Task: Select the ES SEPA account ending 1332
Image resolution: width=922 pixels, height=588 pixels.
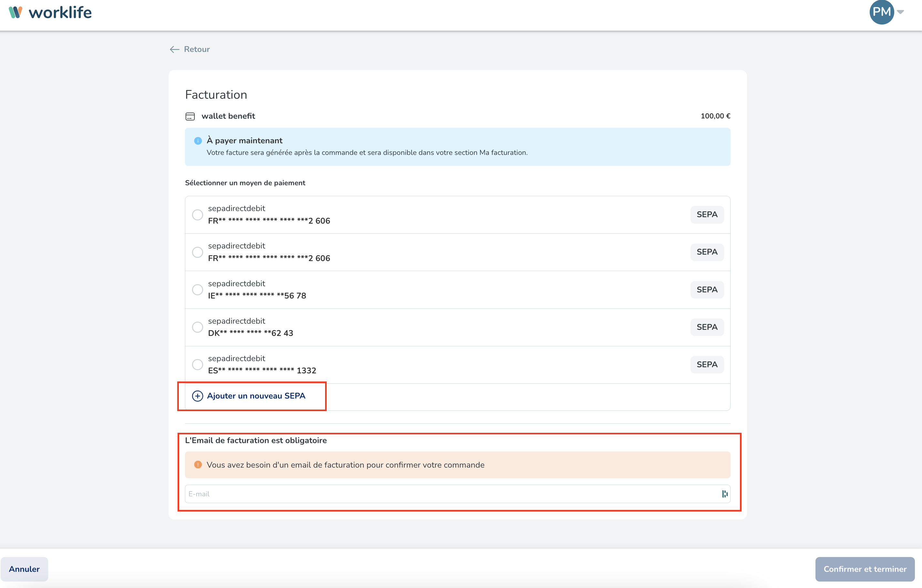Action: tap(198, 364)
